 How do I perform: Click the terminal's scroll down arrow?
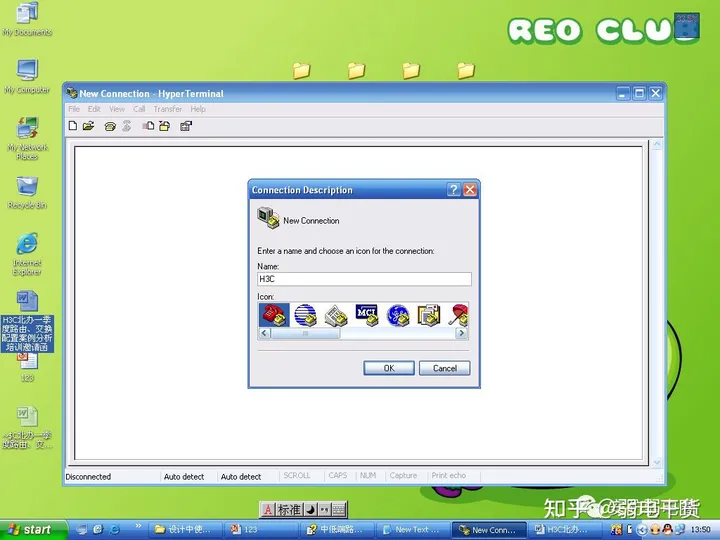click(657, 462)
